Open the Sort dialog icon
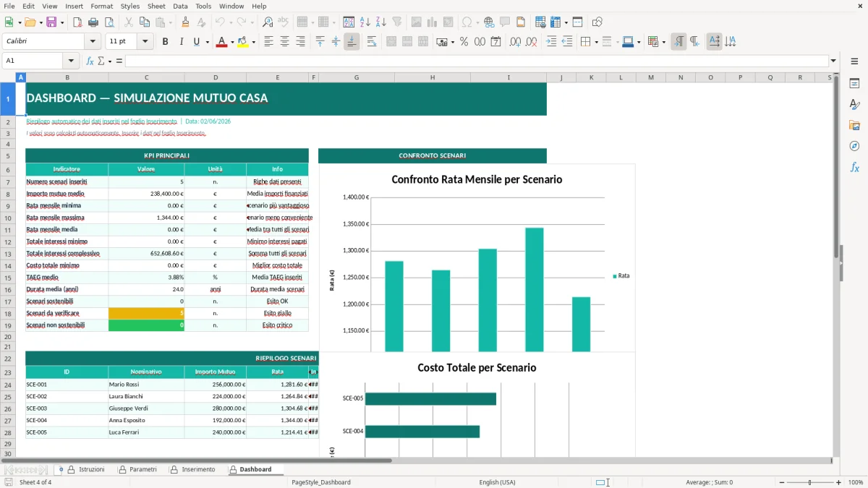 pos(349,22)
